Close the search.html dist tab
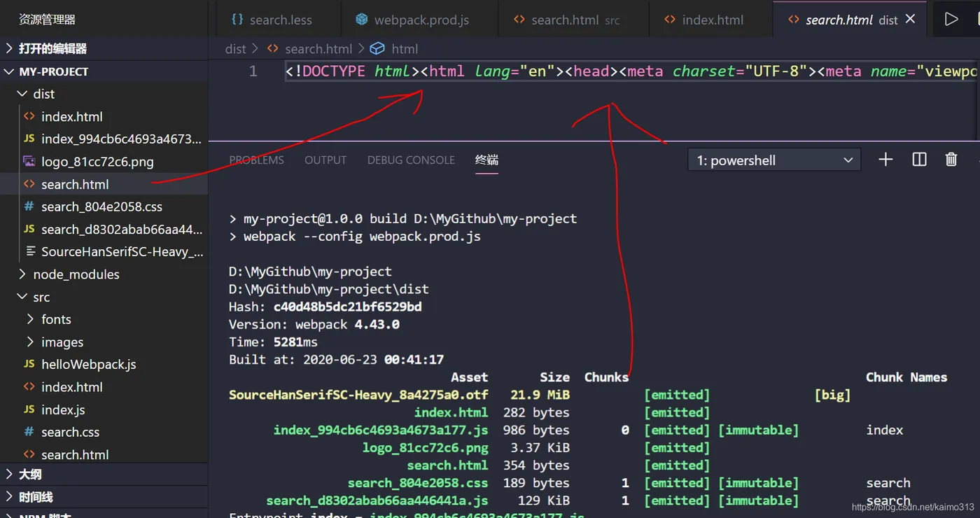Image resolution: width=980 pixels, height=518 pixels. [x=910, y=20]
